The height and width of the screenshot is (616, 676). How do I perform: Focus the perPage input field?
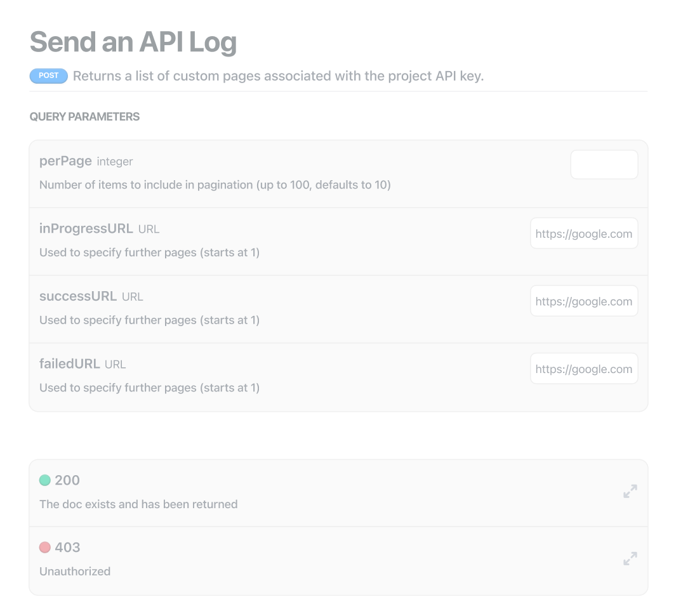[x=604, y=165]
